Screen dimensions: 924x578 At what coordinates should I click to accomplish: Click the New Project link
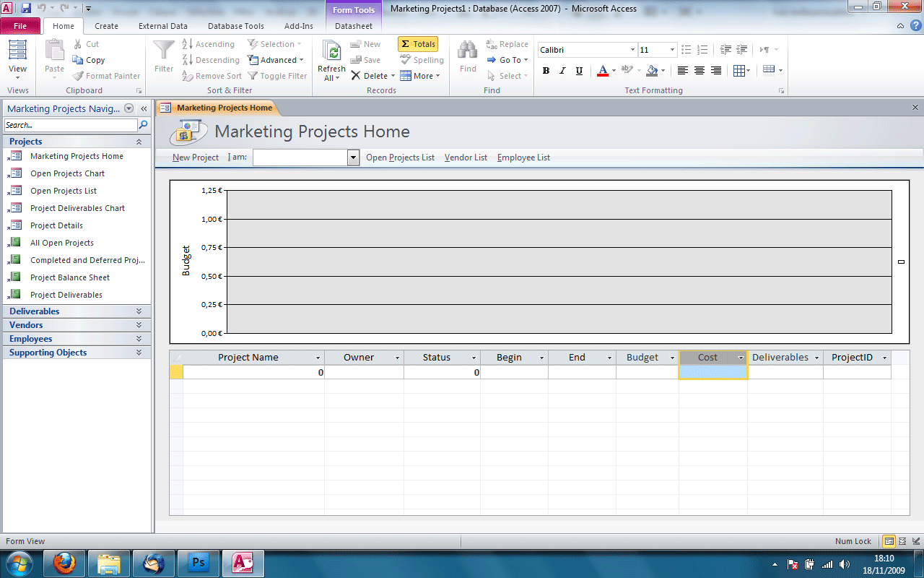[x=196, y=158]
